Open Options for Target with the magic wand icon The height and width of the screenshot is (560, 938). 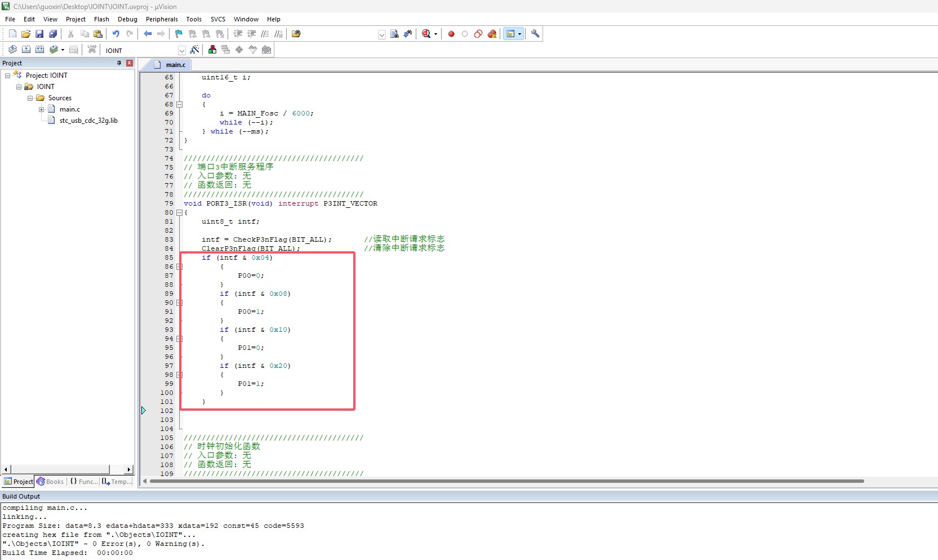pyautogui.click(x=194, y=50)
